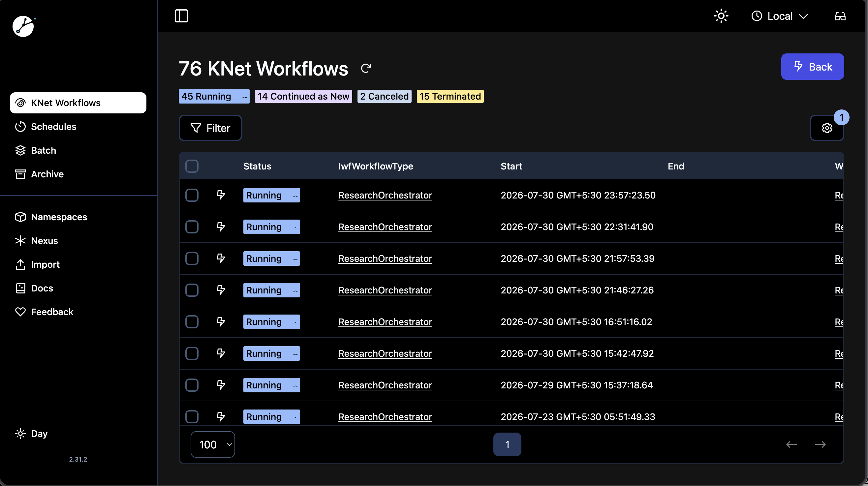Screen dimensions: 868x486
Task: Open the labs glasses icon in the top bar
Action: pyautogui.click(x=840, y=16)
